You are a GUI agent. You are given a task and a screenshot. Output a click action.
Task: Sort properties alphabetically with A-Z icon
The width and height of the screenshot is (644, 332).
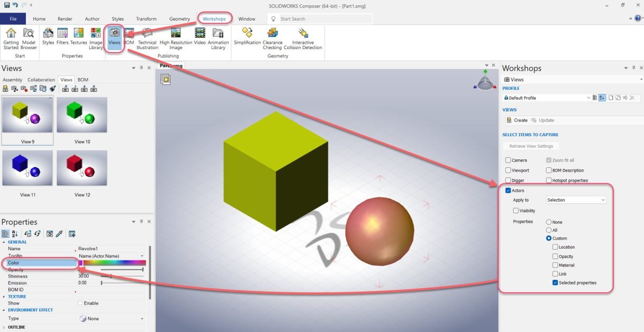coord(14,233)
